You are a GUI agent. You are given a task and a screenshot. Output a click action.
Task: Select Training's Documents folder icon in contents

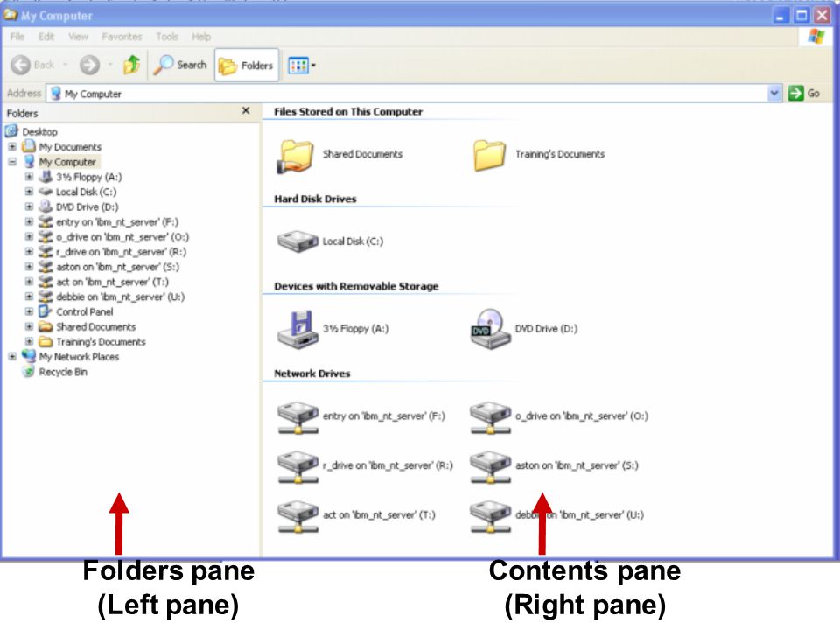point(489,156)
